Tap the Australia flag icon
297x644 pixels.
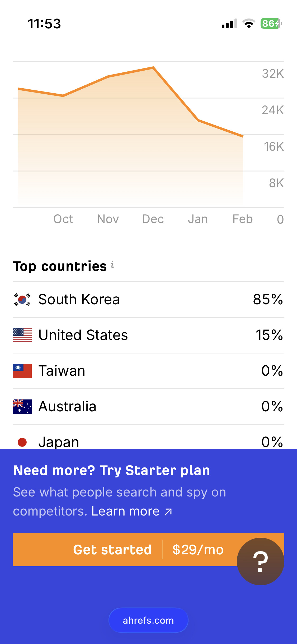[x=22, y=407]
